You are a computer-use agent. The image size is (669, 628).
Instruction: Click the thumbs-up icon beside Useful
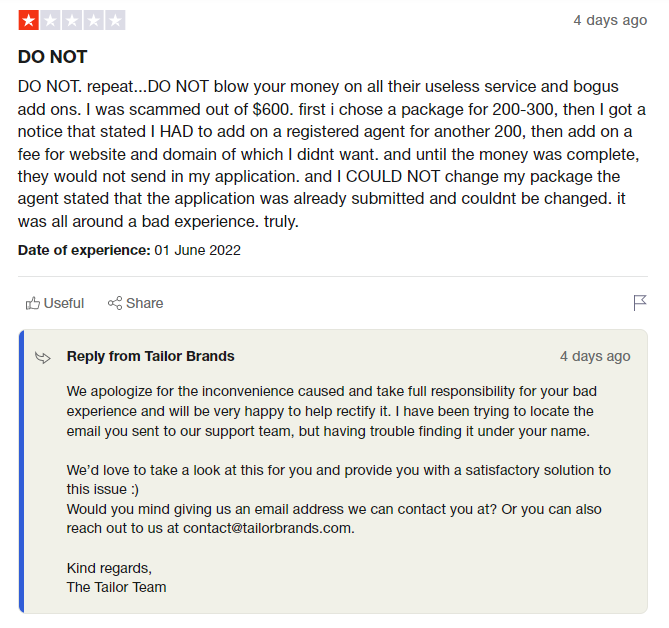click(x=33, y=303)
